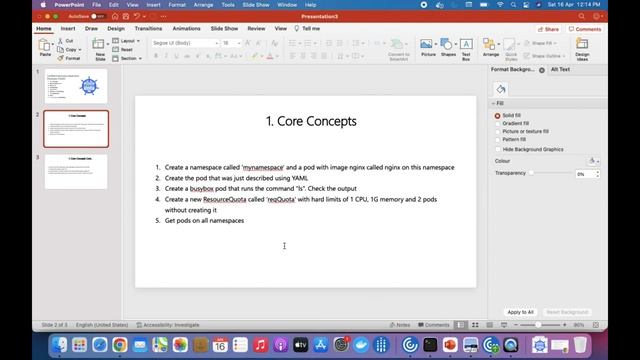This screenshot has height=360, width=640.
Task: Open the New Slide dropdown arrow
Action: pyautogui.click(x=108, y=44)
